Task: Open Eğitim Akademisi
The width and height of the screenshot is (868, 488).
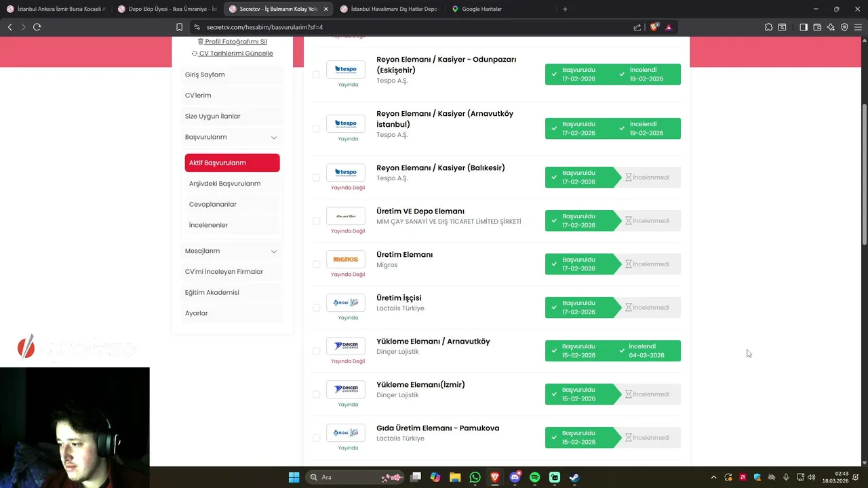Action: tap(232, 293)
